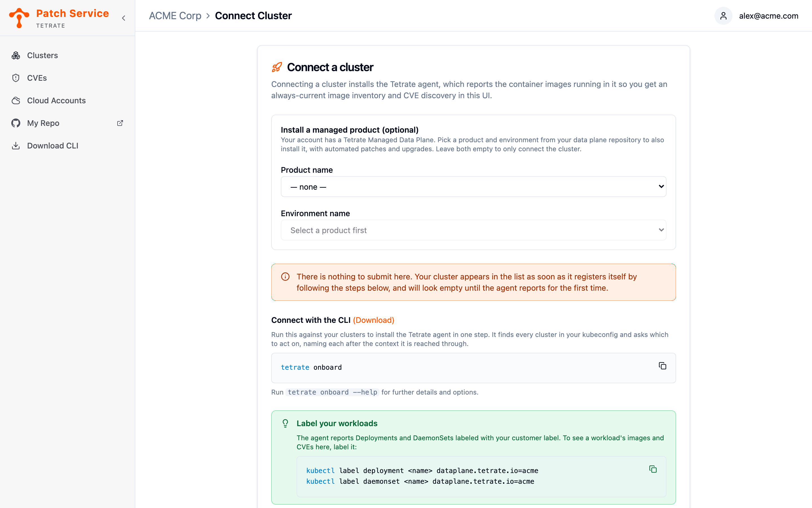The image size is (812, 508).
Task: Click the info icon in the orange notice
Action: click(285, 277)
